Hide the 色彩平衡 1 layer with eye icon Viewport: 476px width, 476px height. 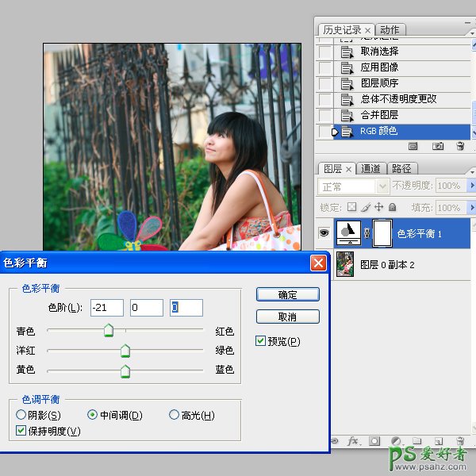tap(324, 233)
